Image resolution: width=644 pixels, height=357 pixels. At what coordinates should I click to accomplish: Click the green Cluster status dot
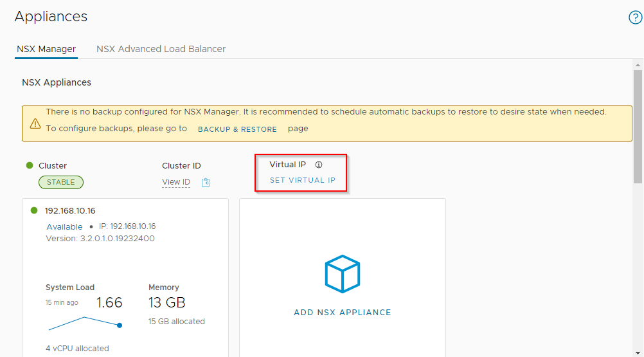30,165
